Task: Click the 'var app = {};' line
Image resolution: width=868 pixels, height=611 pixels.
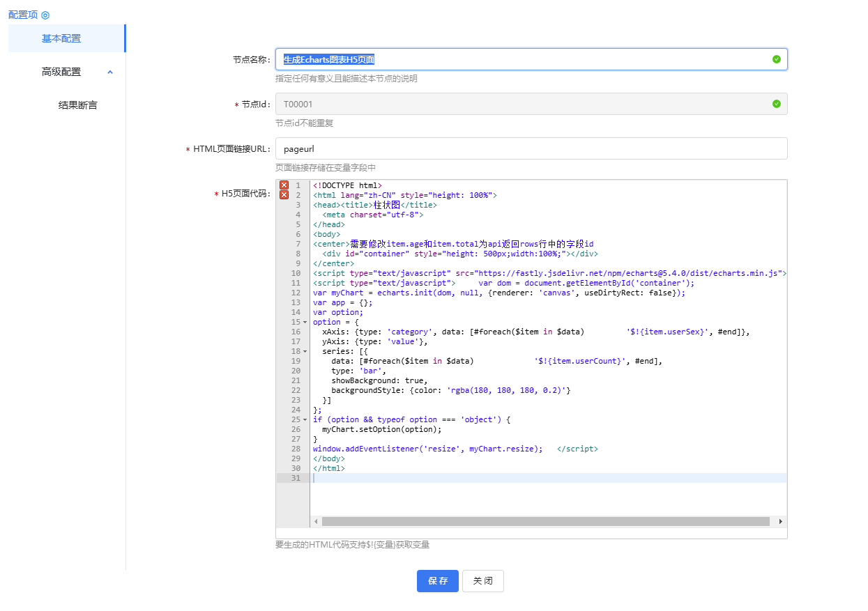Action: pyautogui.click(x=343, y=302)
